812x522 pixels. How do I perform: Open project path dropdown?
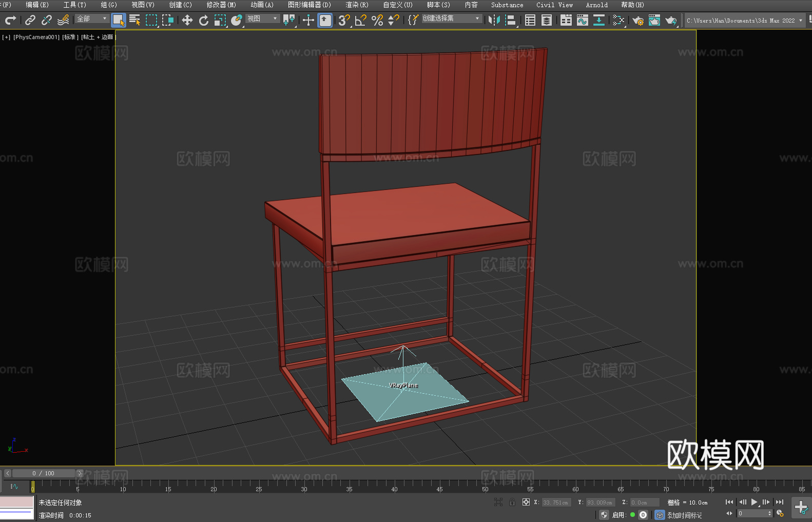click(x=745, y=21)
